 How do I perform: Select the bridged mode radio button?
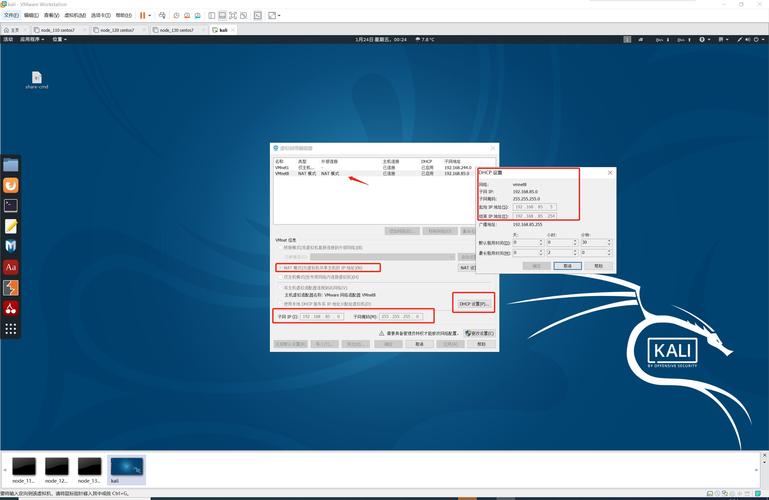point(281,248)
